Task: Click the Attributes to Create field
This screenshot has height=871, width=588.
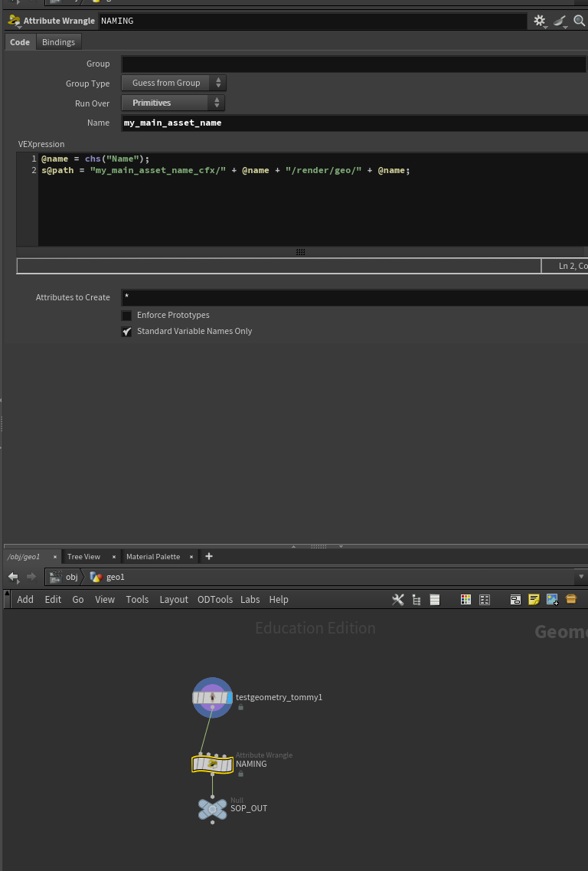Action: [354, 297]
